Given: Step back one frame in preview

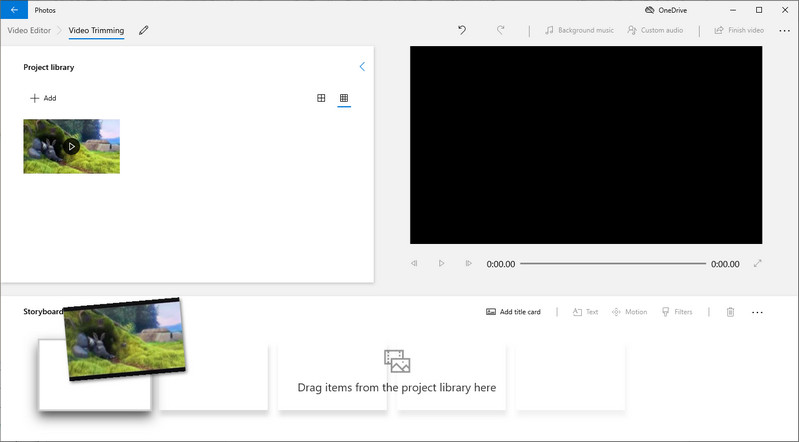Looking at the screenshot, I should [x=414, y=264].
